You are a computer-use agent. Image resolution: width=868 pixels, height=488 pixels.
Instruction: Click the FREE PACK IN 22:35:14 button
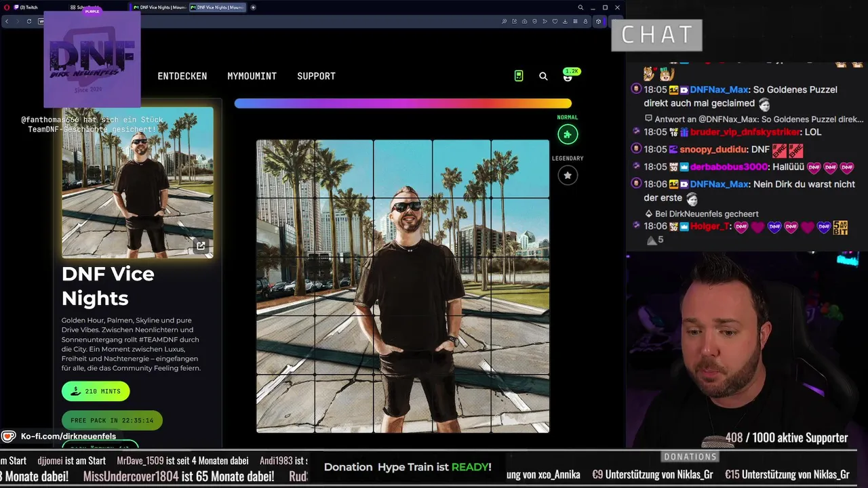(x=112, y=420)
